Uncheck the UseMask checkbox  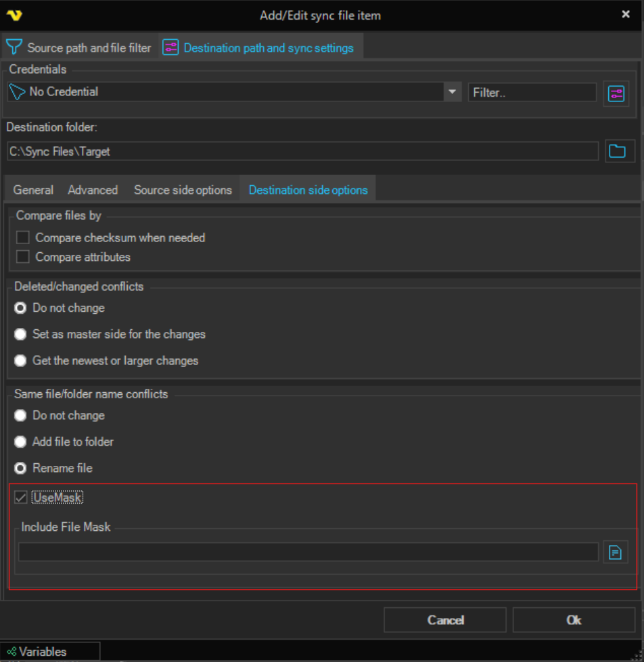22,498
